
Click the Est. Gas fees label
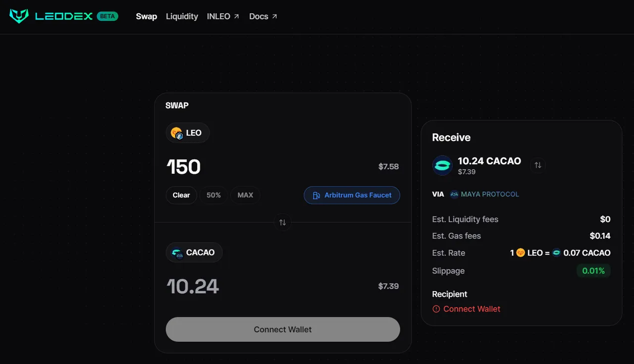(x=457, y=236)
